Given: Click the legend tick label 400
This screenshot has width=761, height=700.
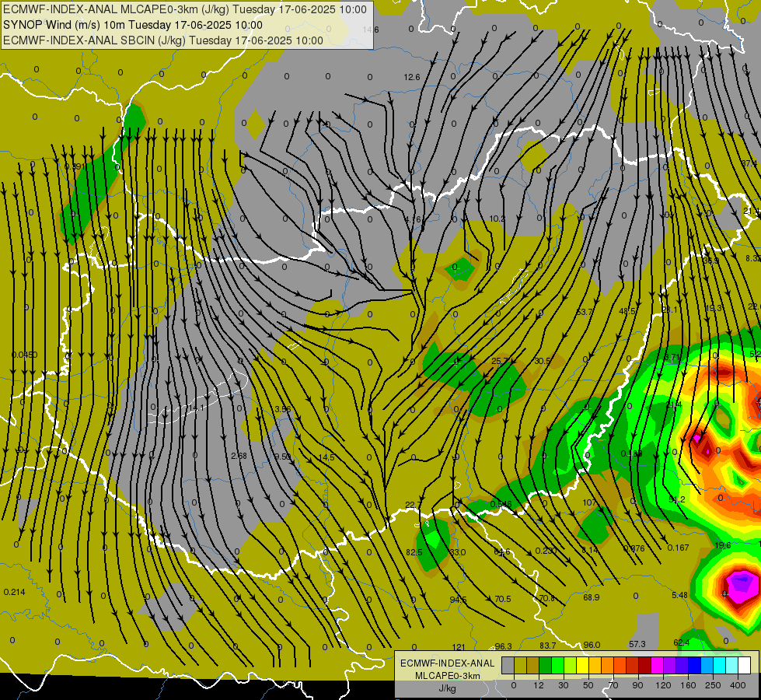Looking at the screenshot, I should pos(738,685).
